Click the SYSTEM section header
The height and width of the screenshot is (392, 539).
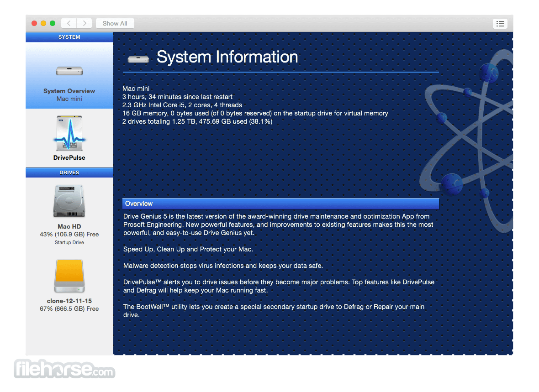69,37
